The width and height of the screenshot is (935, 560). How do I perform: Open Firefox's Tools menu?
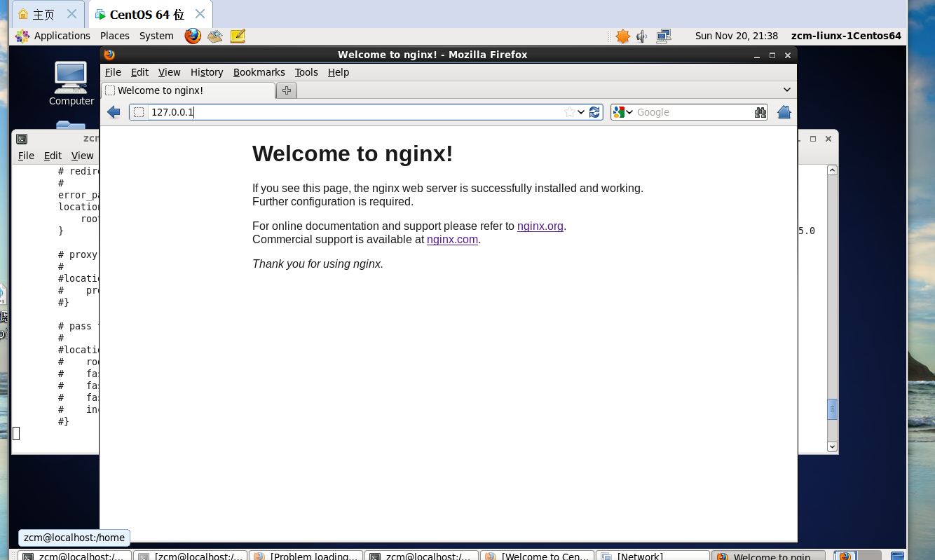click(306, 72)
